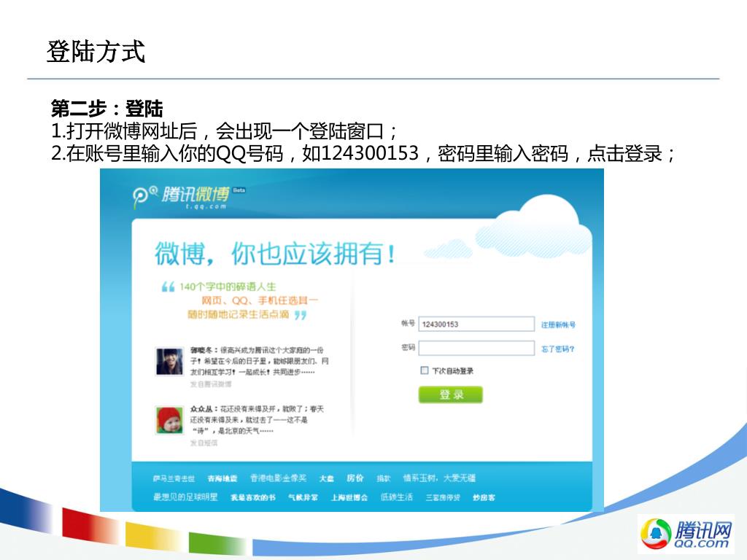Click the t.qq.com address under the logo
The width and height of the screenshot is (747, 560).
click(206, 206)
